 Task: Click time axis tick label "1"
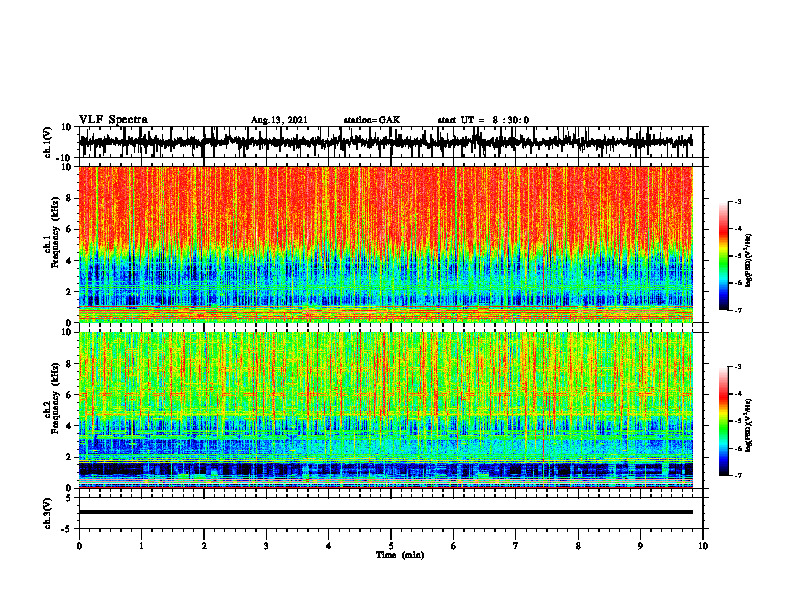[141, 546]
